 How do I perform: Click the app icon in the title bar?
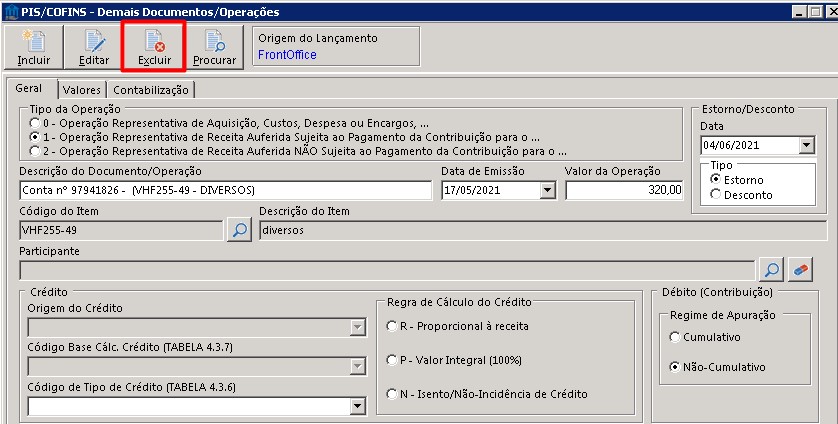click(x=11, y=11)
